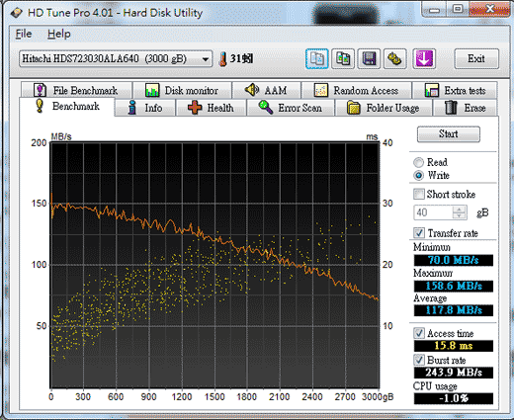Switch to the Health tab

click(212, 108)
